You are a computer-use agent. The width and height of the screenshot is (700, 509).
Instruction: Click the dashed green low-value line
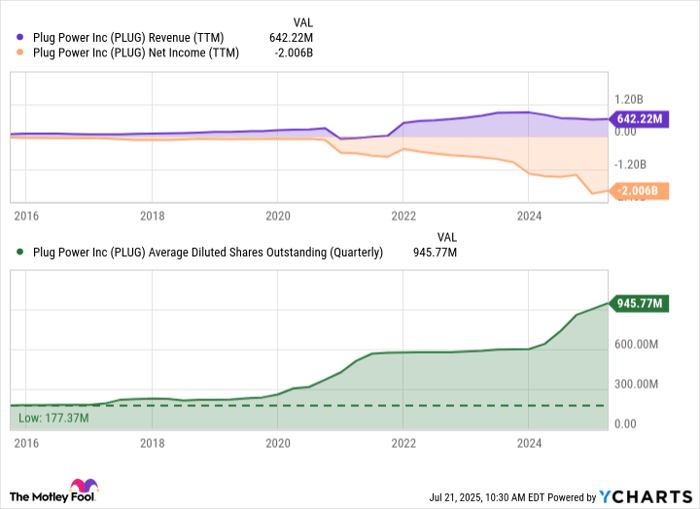309,405
